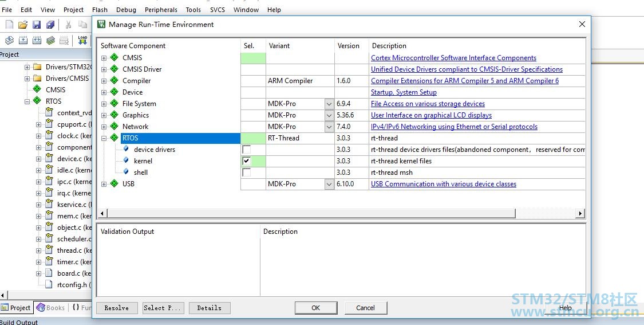Click the green RTOS component icon in Project tree
Image resolution: width=644 pixels, height=325 pixels.
37,101
